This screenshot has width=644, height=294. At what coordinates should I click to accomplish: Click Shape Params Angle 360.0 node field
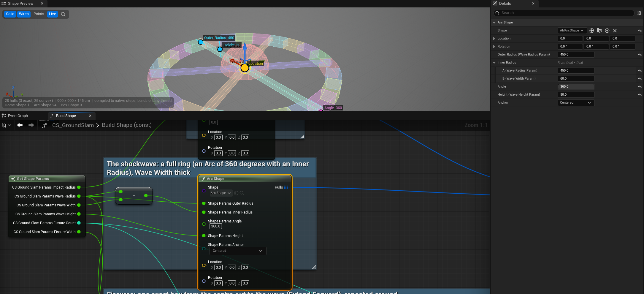point(215,226)
